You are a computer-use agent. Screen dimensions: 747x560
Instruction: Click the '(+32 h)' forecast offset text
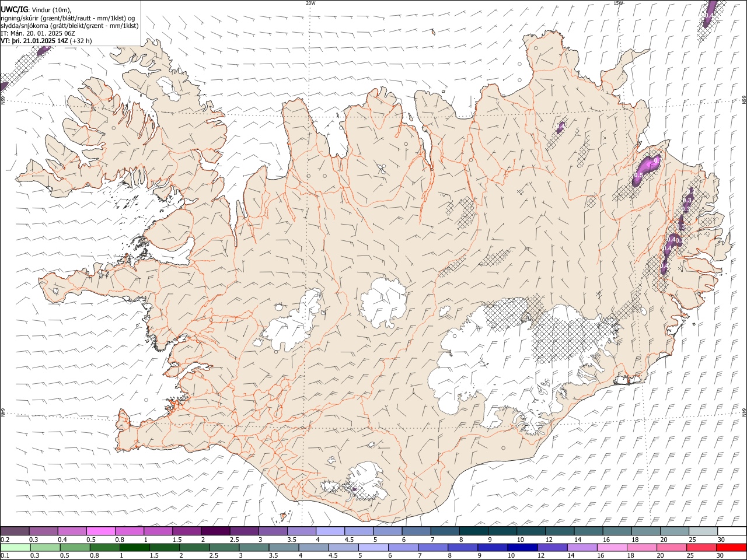tap(81, 41)
